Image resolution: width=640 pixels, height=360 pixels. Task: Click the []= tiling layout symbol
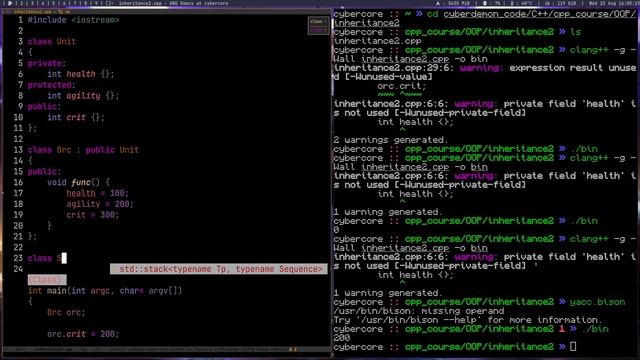[x=109, y=3]
